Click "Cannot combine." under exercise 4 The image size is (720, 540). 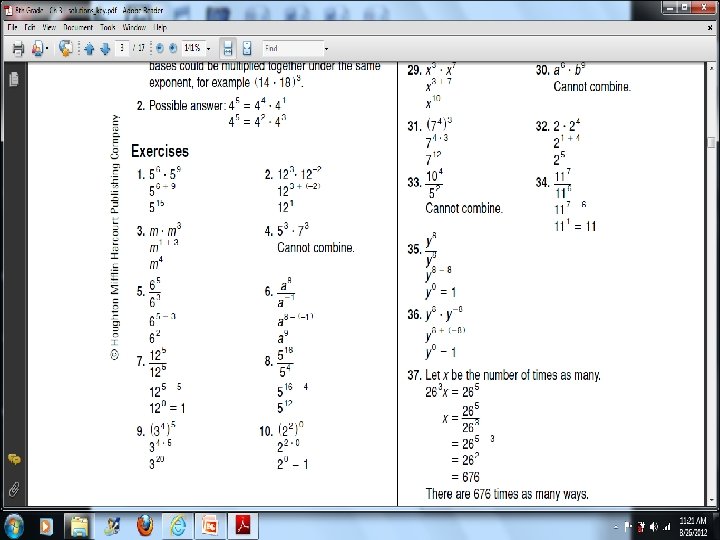pyautogui.click(x=316, y=248)
